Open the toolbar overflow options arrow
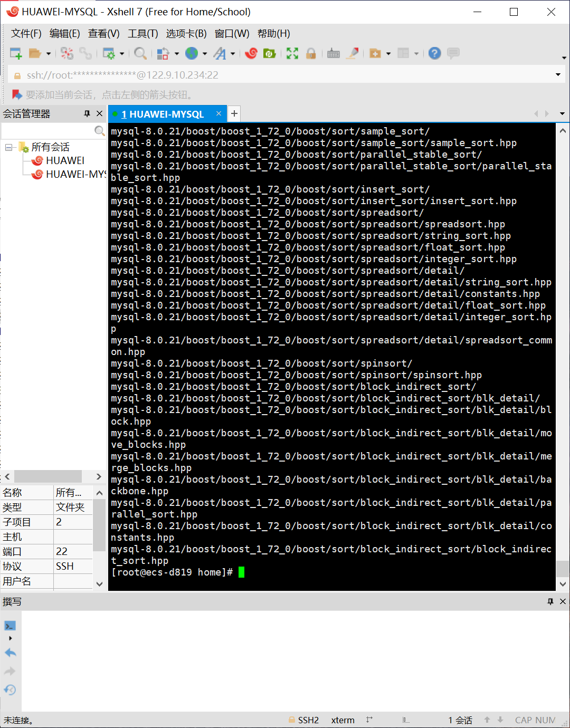Viewport: 570px width, 728px height. pos(564,58)
